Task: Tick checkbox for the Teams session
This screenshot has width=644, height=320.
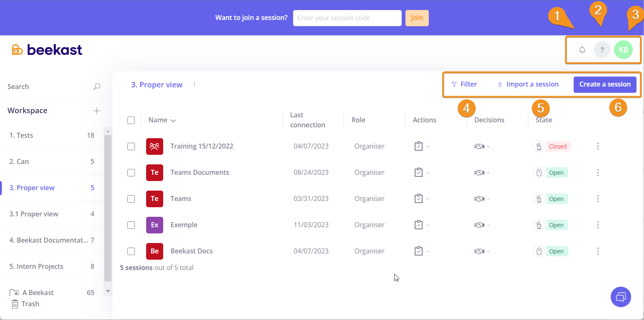Action: tap(131, 199)
